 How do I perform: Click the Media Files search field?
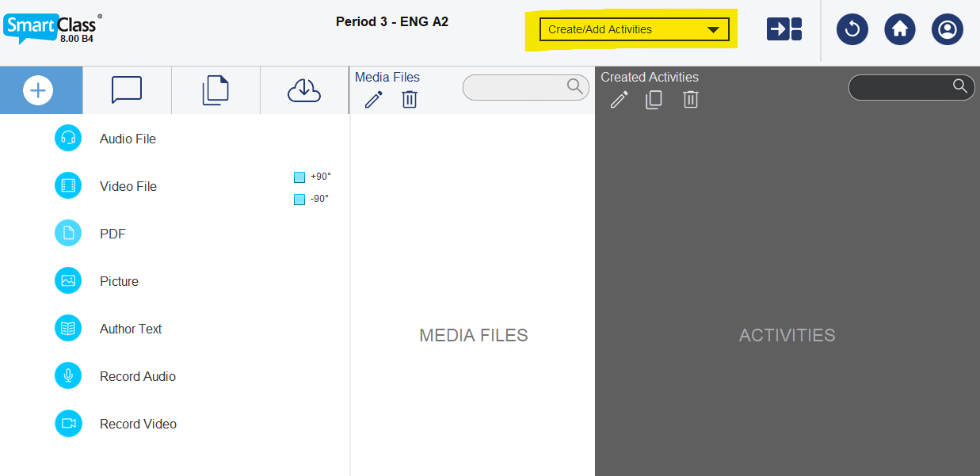coord(526,87)
